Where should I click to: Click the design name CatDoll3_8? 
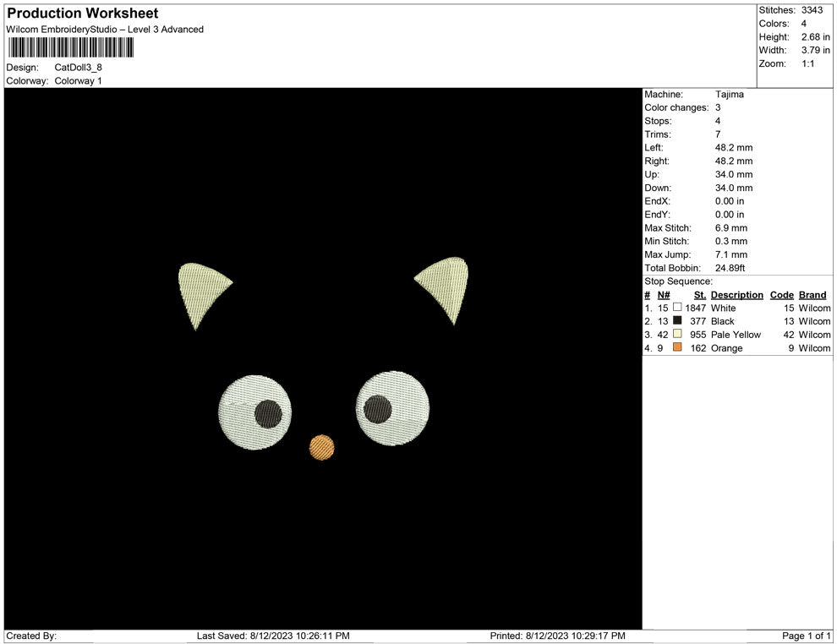tap(79, 67)
